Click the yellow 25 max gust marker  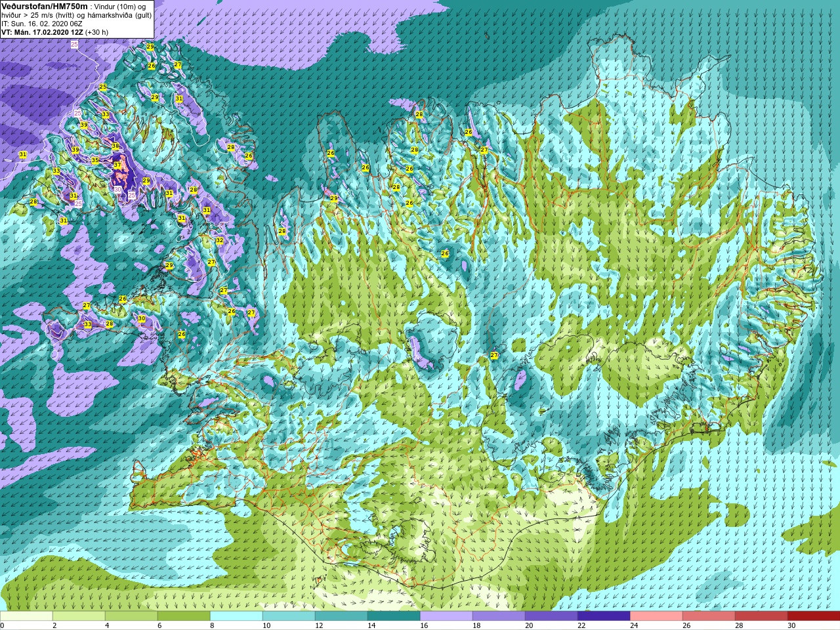coord(103,87)
